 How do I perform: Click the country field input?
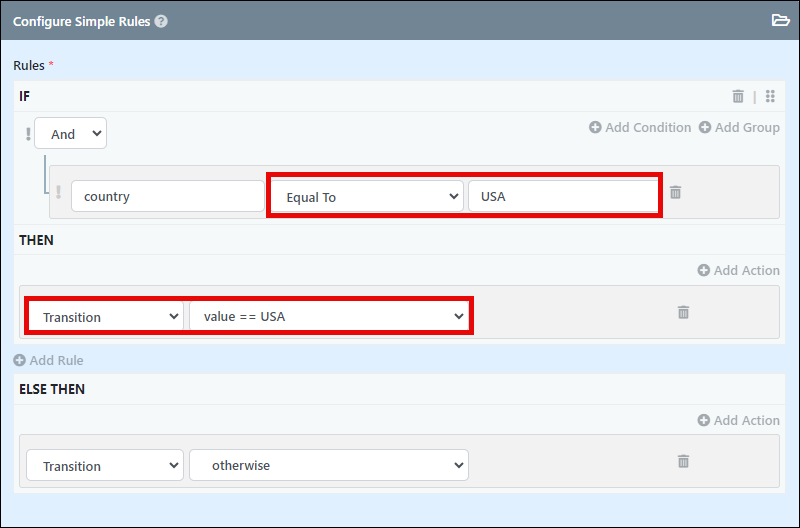click(168, 196)
